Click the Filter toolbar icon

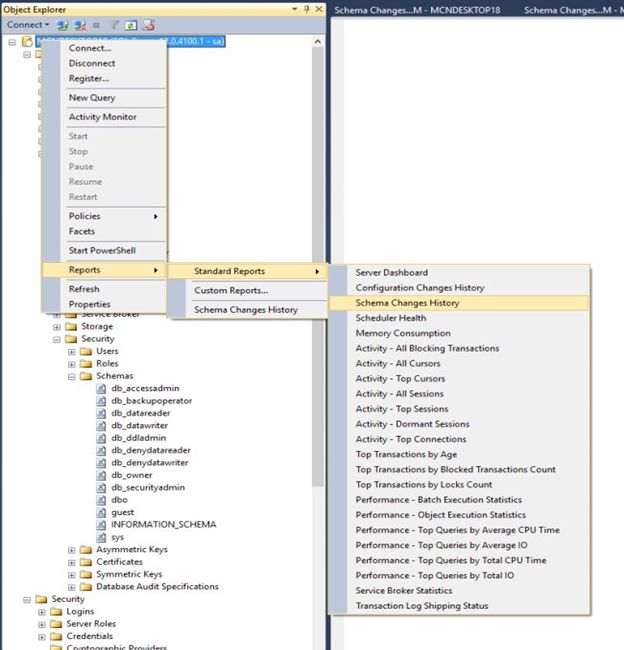point(114,25)
